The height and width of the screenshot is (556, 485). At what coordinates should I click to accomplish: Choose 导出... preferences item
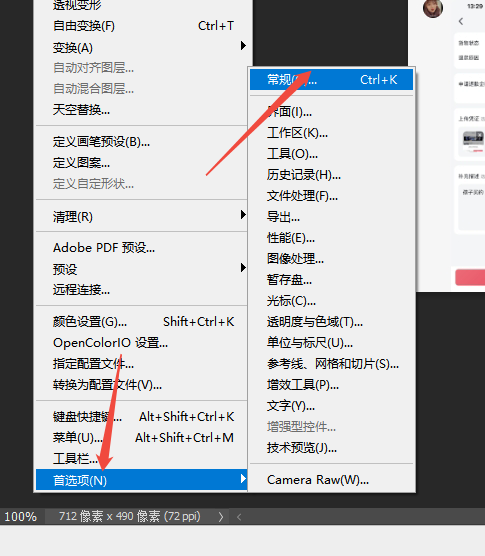click(x=331, y=217)
